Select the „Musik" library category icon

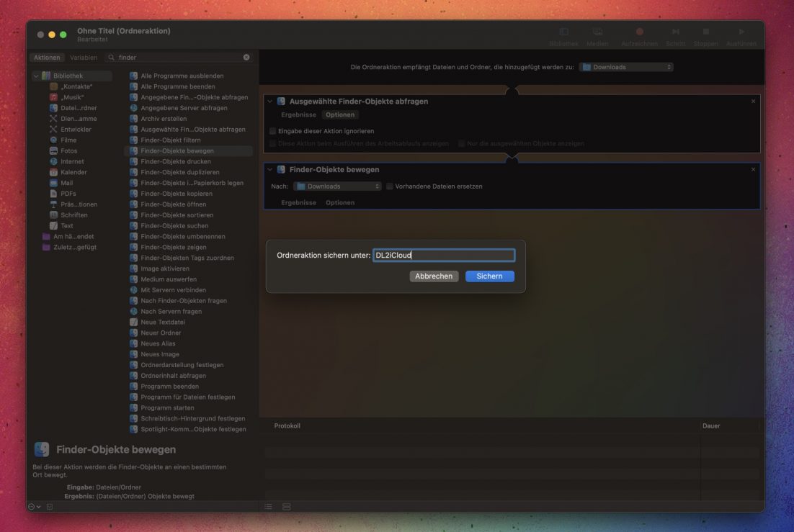pyautogui.click(x=53, y=97)
